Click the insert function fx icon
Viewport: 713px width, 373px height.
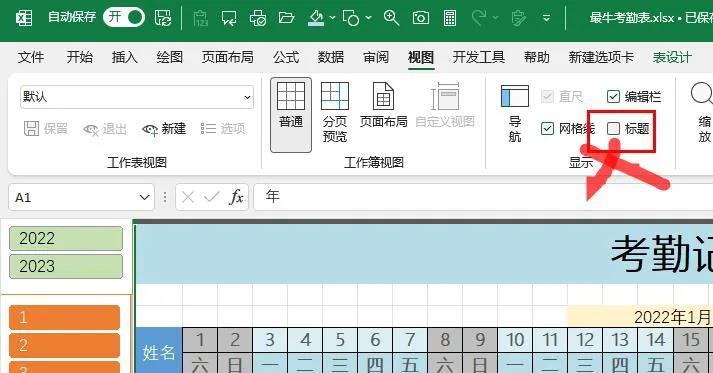point(236,197)
